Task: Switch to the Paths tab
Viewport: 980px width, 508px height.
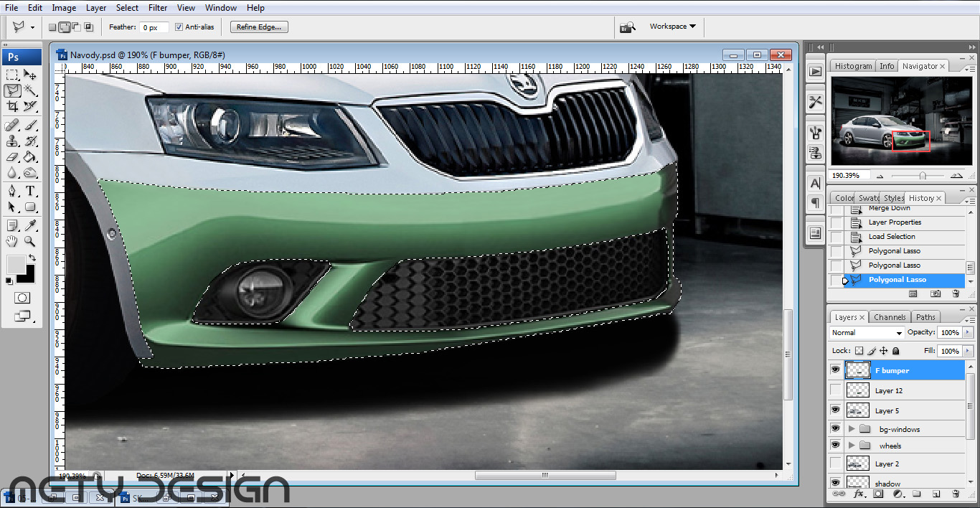Action: click(925, 317)
